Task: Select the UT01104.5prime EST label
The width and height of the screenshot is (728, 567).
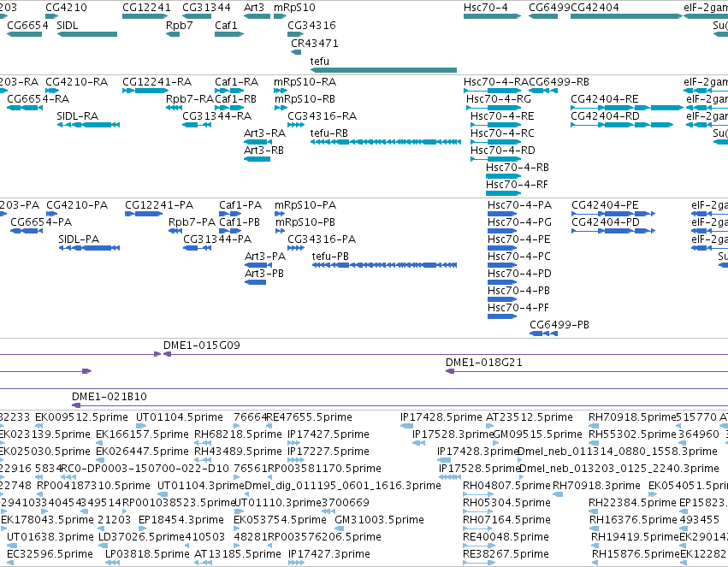Action: [179, 417]
